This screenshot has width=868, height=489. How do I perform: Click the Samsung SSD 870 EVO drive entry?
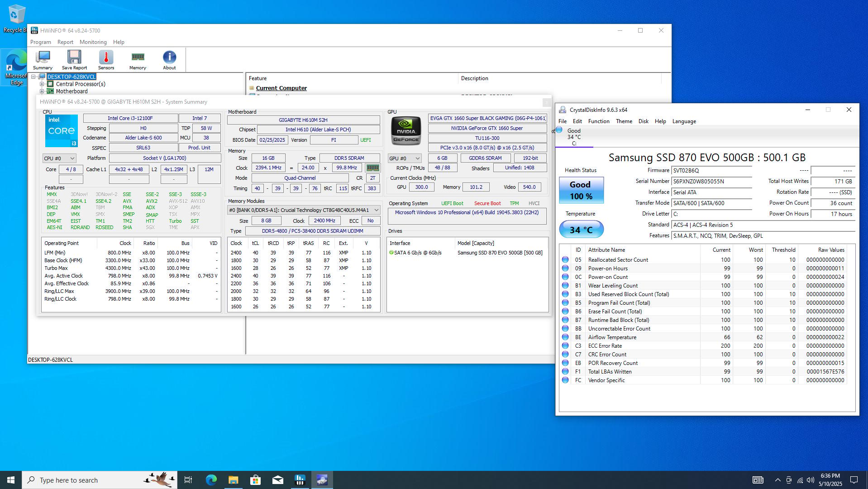pyautogui.click(x=467, y=253)
